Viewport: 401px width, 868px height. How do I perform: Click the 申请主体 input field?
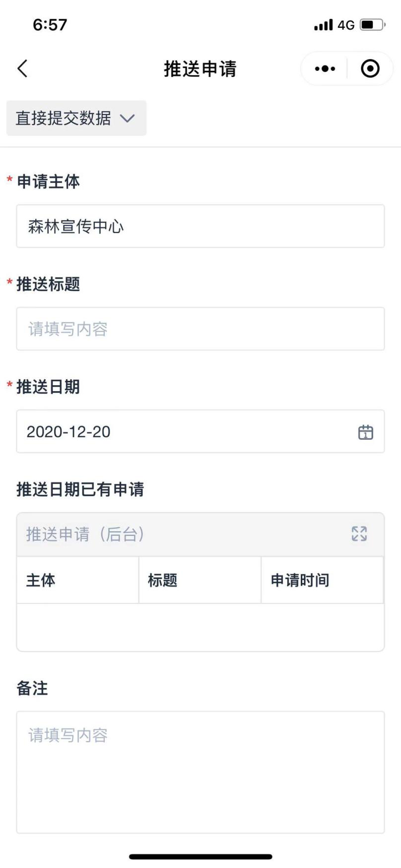point(200,227)
